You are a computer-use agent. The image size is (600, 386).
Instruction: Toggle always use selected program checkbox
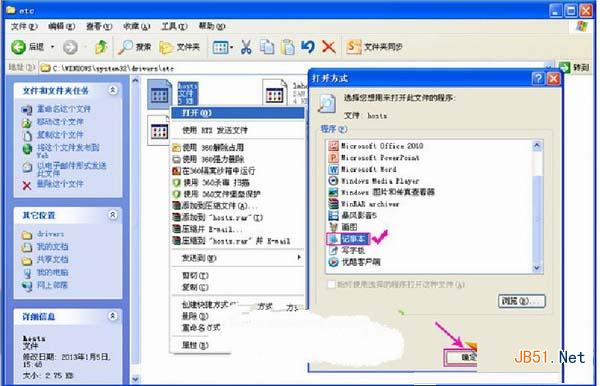331,284
